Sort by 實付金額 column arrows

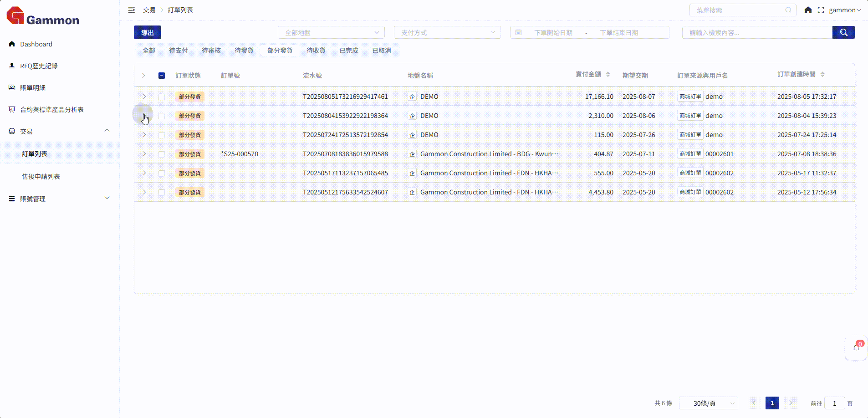coord(608,75)
